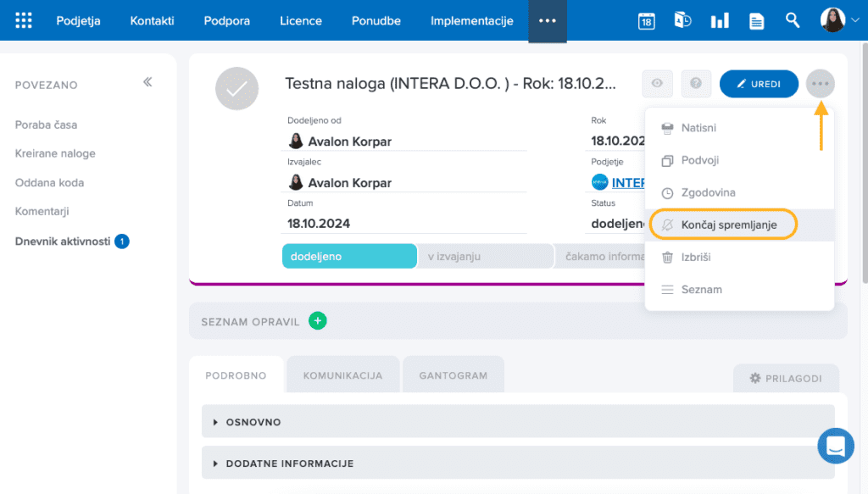The height and width of the screenshot is (494, 868).
Task: Mark task complete using the round checkmark
Action: (x=236, y=88)
